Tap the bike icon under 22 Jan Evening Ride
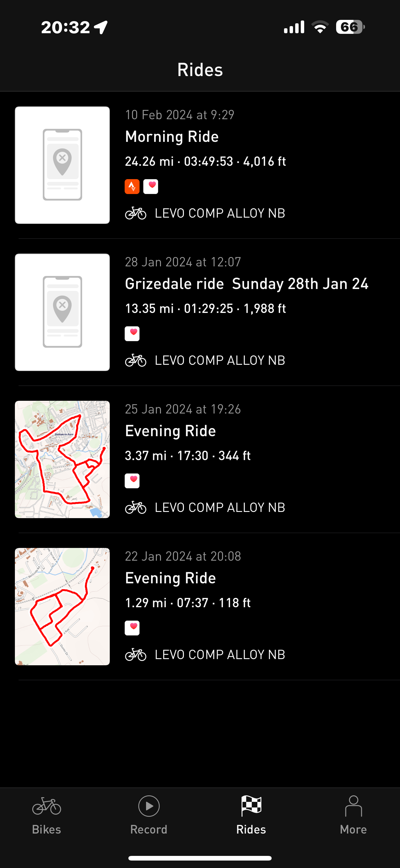Screen dimensions: 400x868 (136, 655)
